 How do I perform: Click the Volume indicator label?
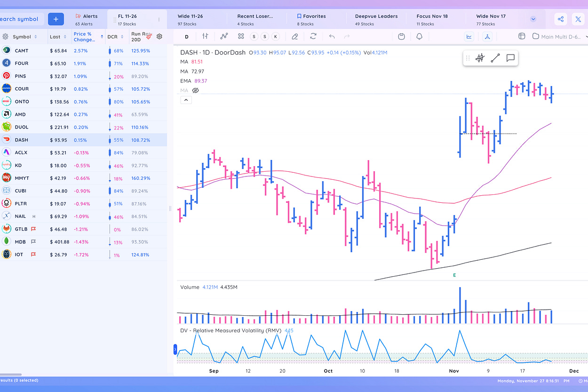(x=190, y=286)
